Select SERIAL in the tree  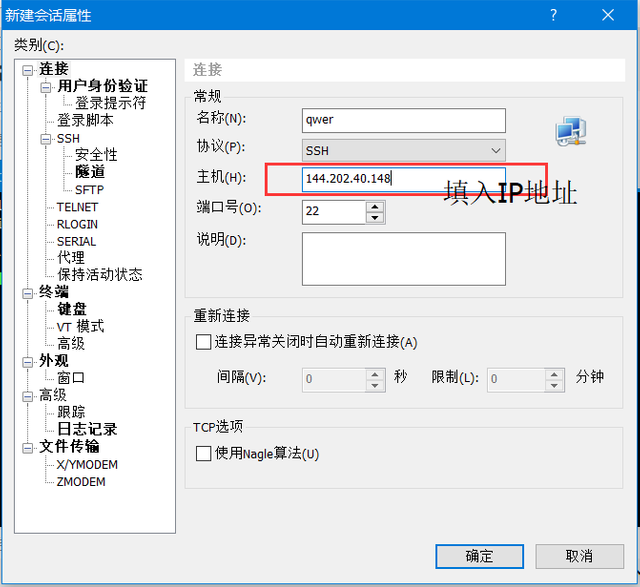point(76,242)
